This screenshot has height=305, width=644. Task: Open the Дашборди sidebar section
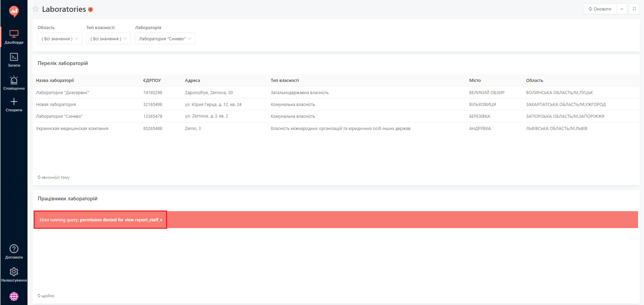pos(14,37)
